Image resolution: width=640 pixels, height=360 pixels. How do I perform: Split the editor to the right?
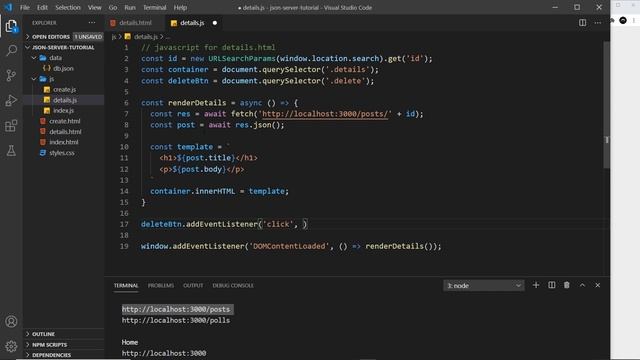click(582, 23)
